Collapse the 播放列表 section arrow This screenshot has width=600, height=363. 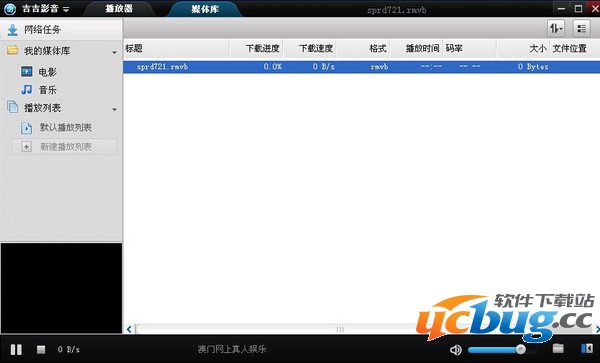point(114,110)
